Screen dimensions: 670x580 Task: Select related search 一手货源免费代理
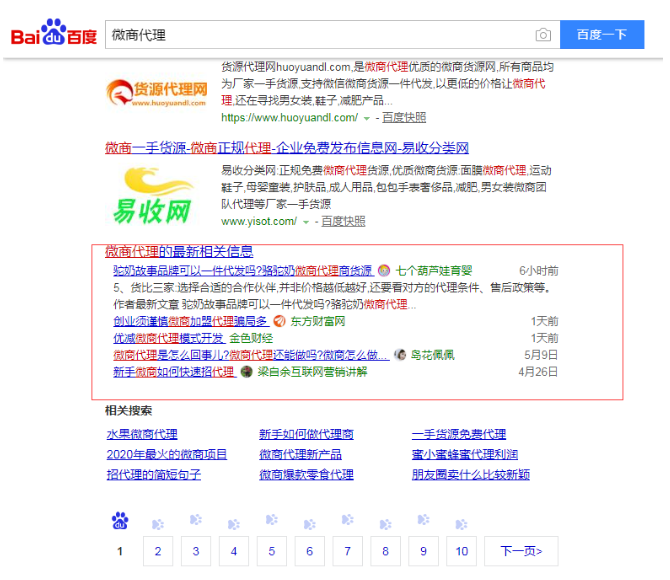pos(459,434)
